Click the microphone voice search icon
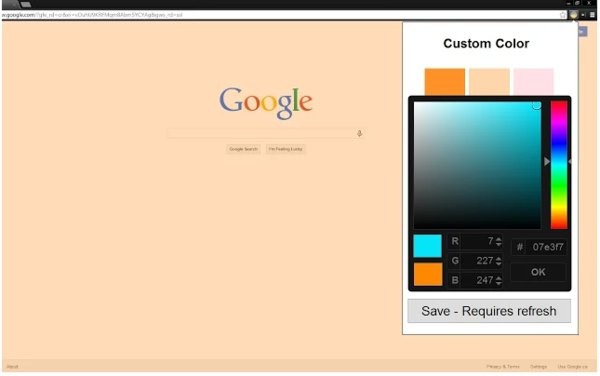Image resolution: width=600 pixels, height=376 pixels. 359,133
